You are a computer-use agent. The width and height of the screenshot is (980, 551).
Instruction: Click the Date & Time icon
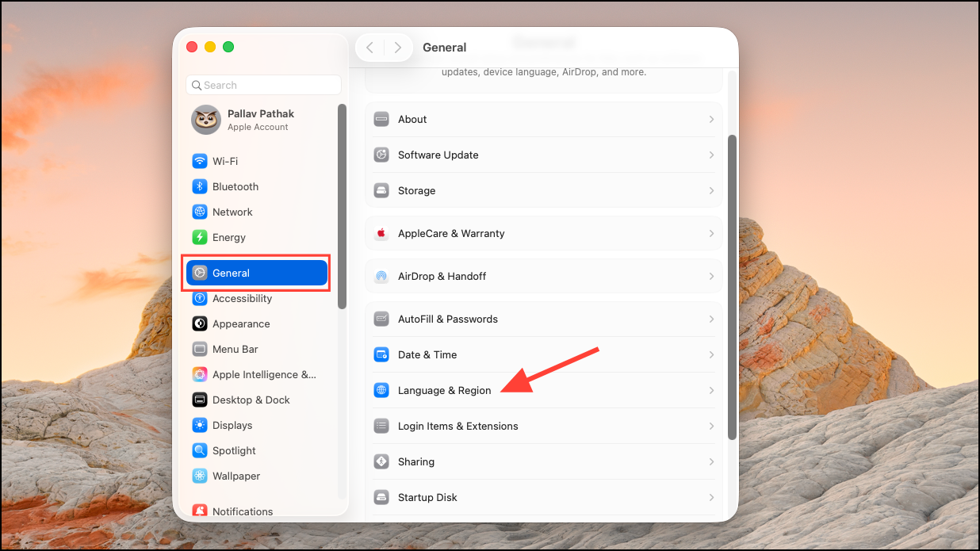point(381,354)
